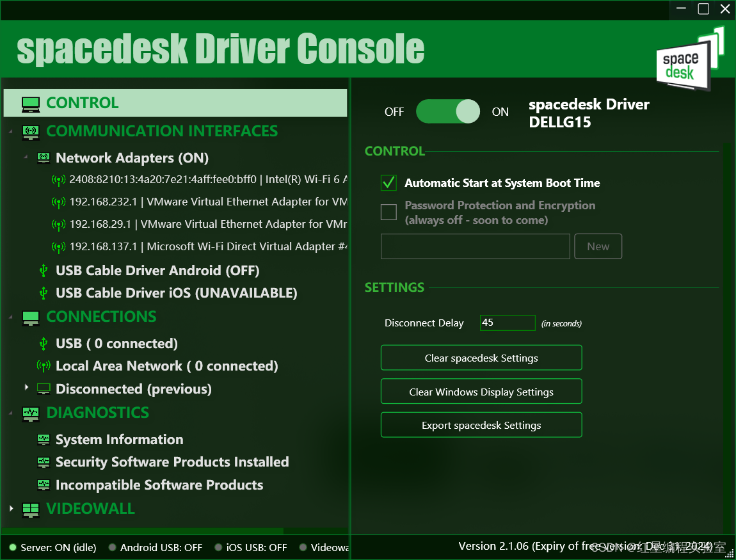Uncheck Automatic Start at System Boot Time
This screenshot has width=736, height=560.
point(388,183)
